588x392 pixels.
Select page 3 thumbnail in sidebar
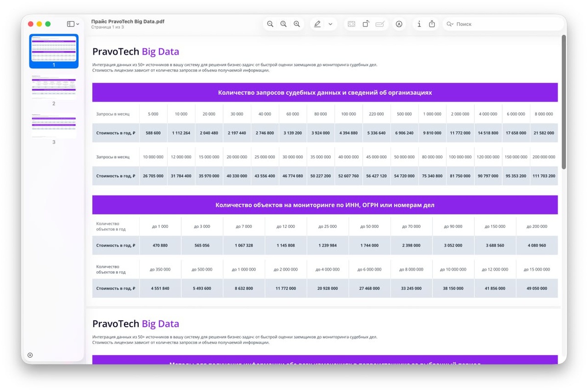pyautogui.click(x=54, y=126)
